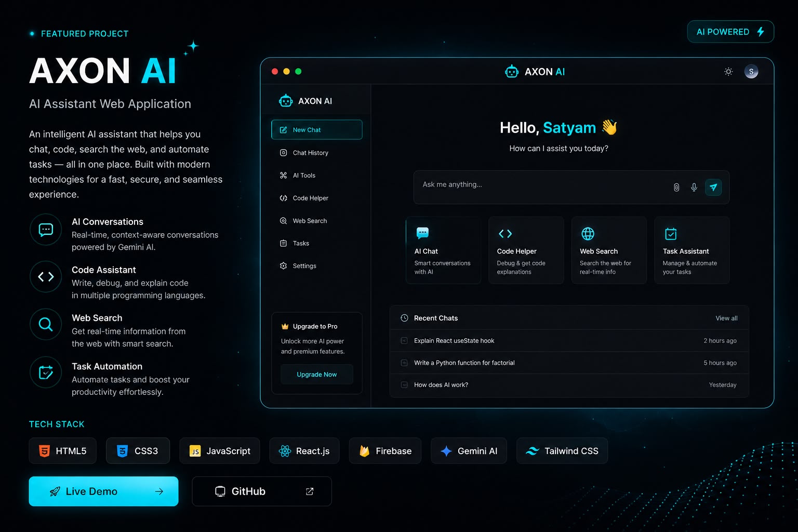Open Settings in the sidebar

pos(316,265)
